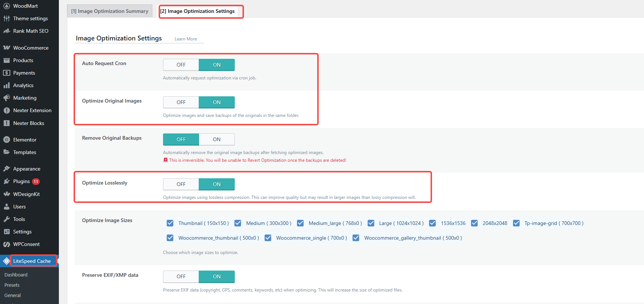Uncheck the 2048x2048 image size
Screen dimensions: 644x304
pyautogui.click(x=474, y=223)
